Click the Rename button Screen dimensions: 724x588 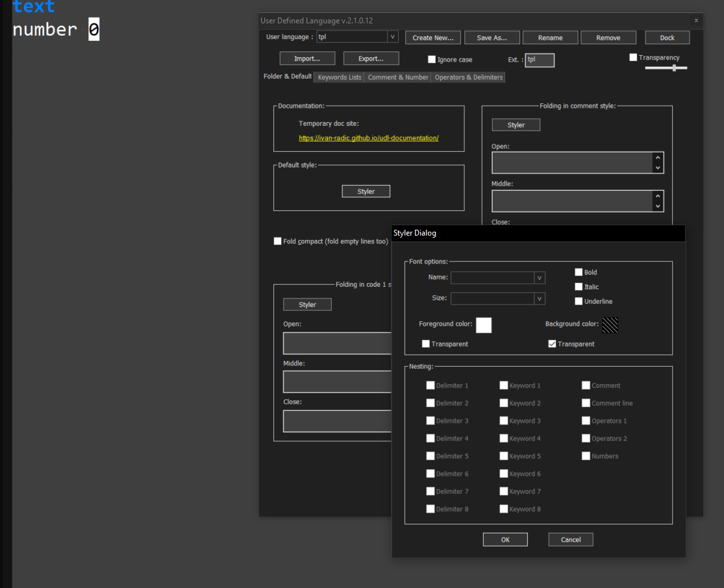coord(550,38)
